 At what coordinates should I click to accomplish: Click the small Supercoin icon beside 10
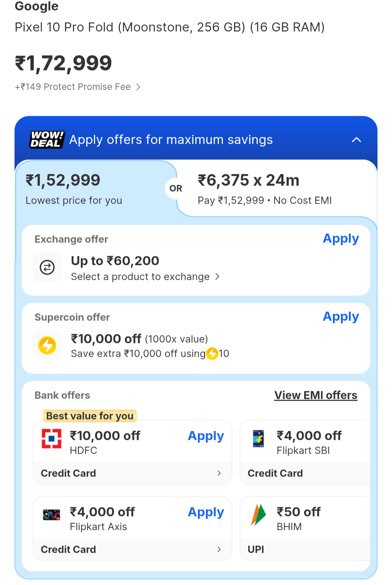[212, 353]
